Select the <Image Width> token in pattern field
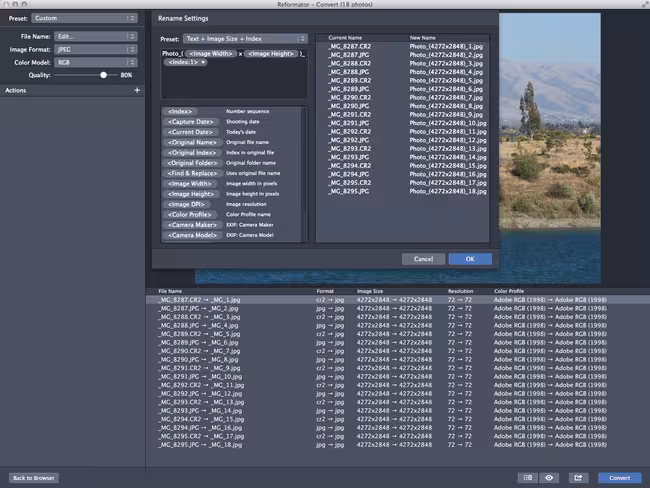650x488 pixels. click(211, 53)
